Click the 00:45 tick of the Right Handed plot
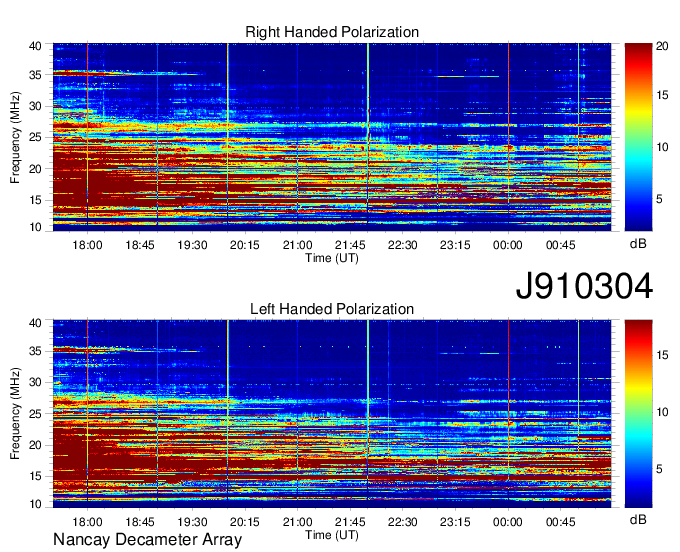The width and height of the screenshot is (680, 552). click(560, 245)
